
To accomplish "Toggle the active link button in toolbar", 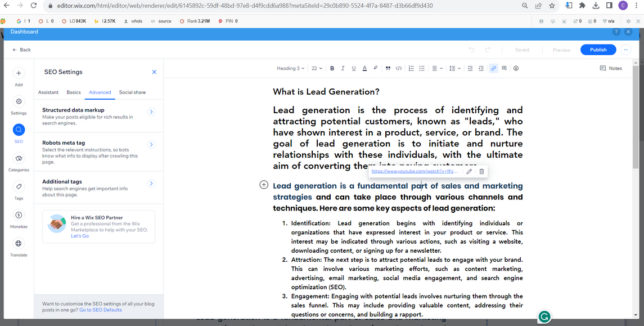I will 494,68.
